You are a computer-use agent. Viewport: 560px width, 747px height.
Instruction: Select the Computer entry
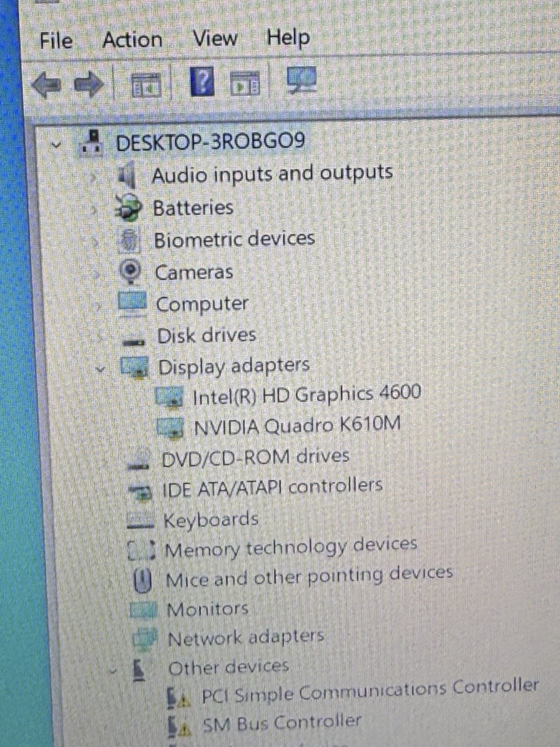pos(202,304)
